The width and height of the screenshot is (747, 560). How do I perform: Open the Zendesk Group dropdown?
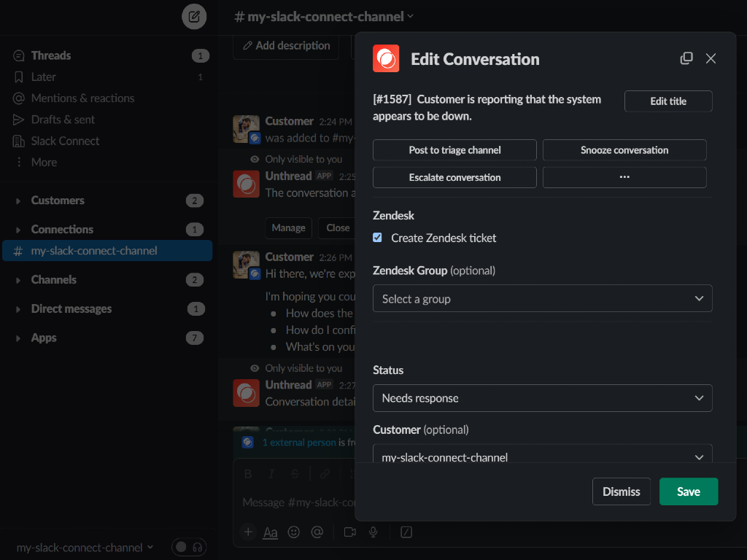tap(542, 299)
